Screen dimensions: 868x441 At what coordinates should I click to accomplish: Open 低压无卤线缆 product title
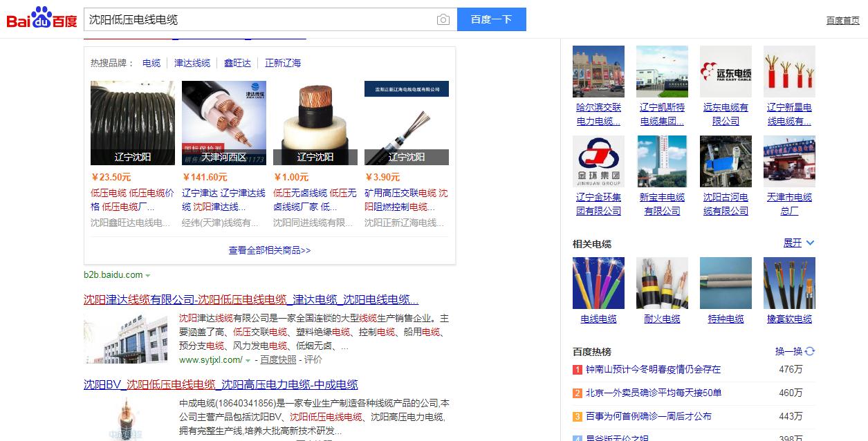click(315, 200)
